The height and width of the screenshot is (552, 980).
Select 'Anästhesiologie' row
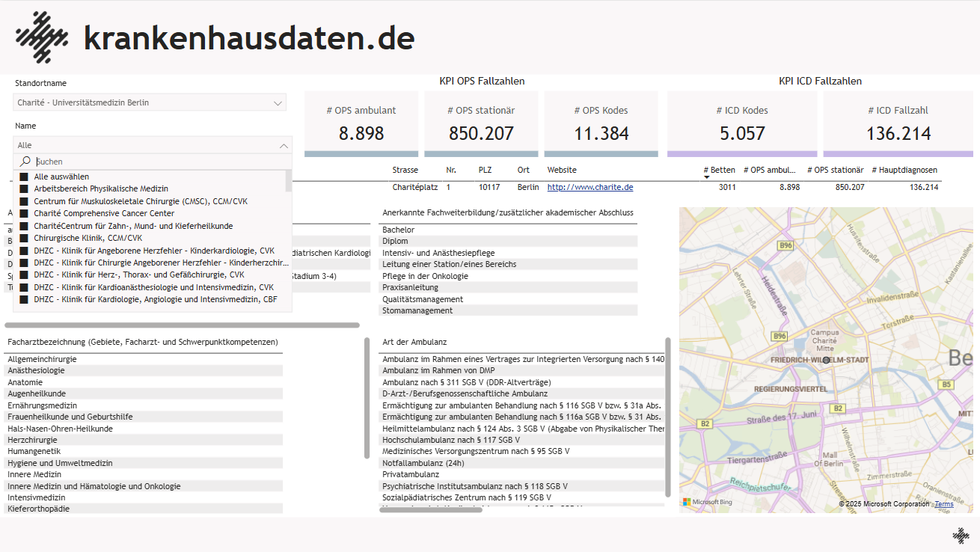coord(144,370)
